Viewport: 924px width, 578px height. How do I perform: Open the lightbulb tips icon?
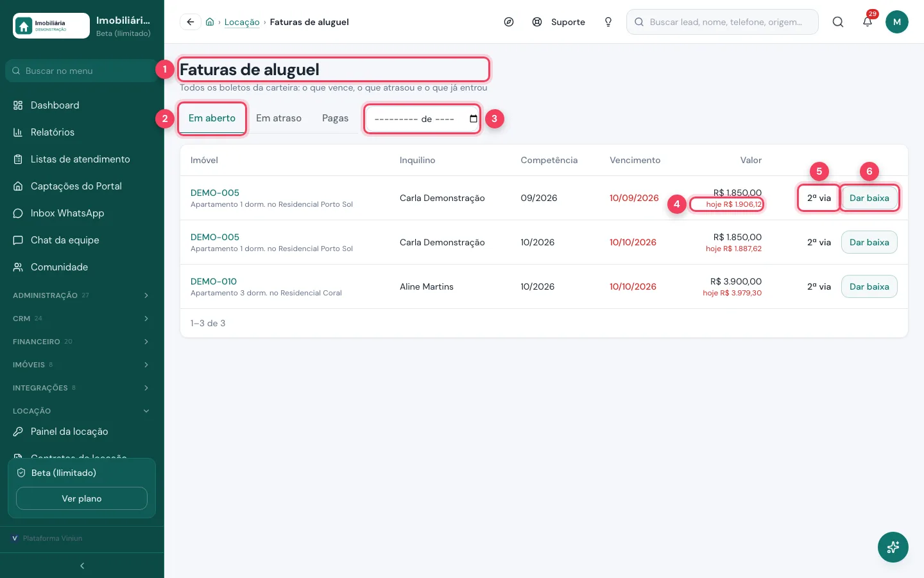pyautogui.click(x=608, y=22)
